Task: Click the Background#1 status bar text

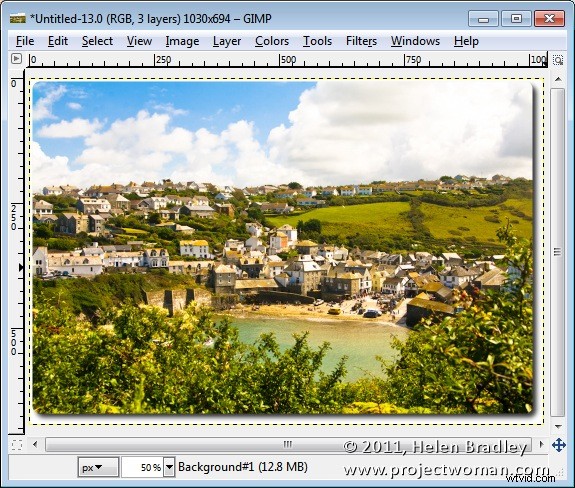Action: [x=243, y=467]
